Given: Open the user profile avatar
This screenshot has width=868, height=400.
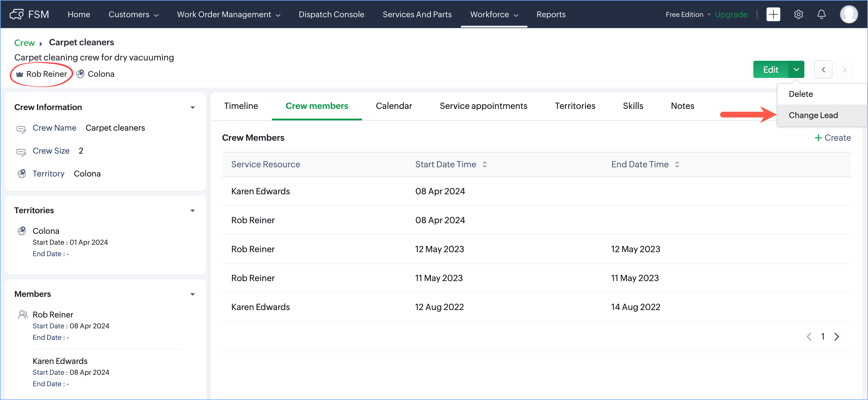Looking at the screenshot, I should pos(849,14).
